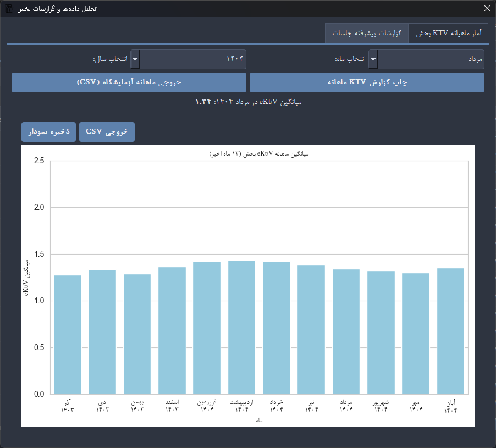
Task: Click the bar for مهر ۱۴۰۴
Action: [416, 334]
